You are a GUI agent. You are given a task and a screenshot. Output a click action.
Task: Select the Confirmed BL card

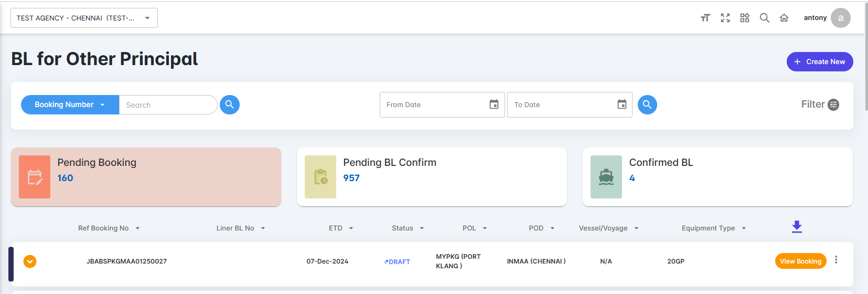[717, 177]
